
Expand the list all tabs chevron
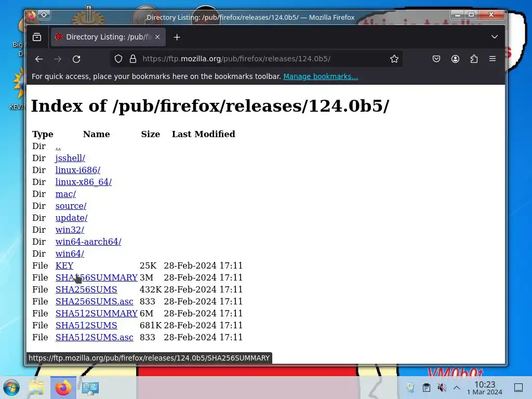pyautogui.click(x=495, y=37)
